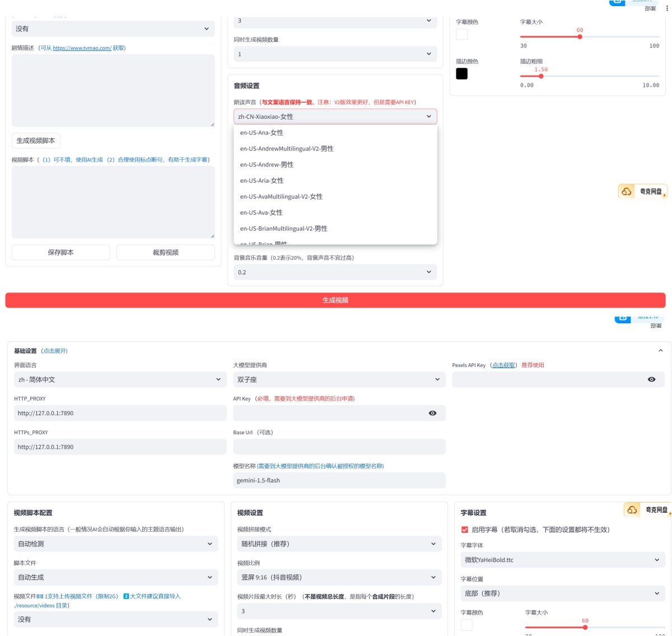Choose en-US-AndrewMultilingual-V2-男性 from the voice list
This screenshot has width=672, height=636.
pos(287,148)
